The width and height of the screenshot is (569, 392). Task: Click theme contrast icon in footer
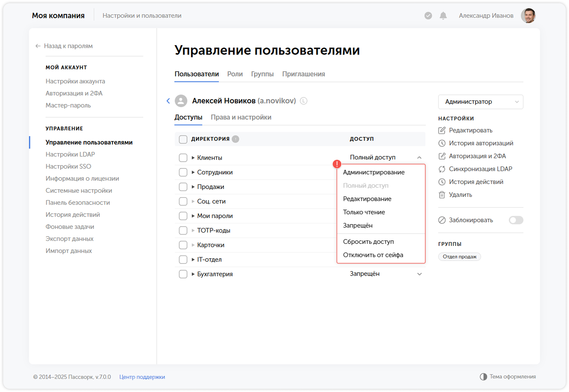[483, 377]
